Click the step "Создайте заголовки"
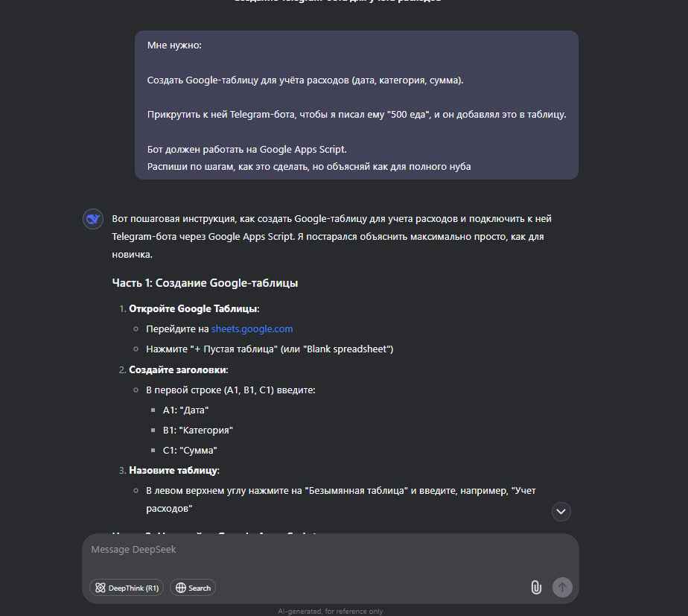The height and width of the screenshot is (616, 688). click(179, 369)
